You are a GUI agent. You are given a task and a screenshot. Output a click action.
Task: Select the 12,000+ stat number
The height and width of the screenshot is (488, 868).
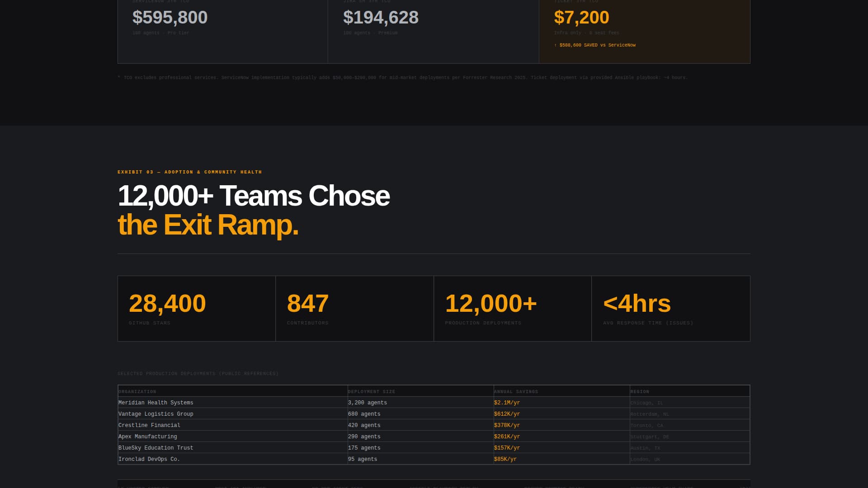click(x=491, y=303)
